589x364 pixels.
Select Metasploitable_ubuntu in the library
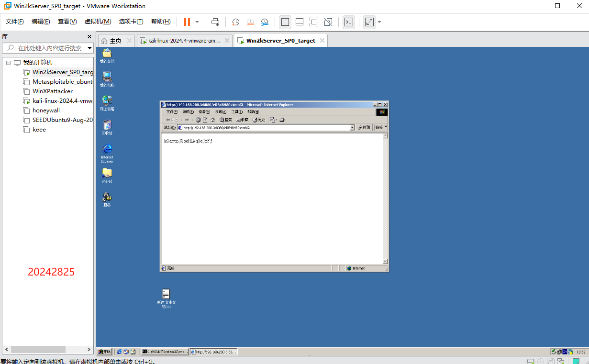(58, 82)
